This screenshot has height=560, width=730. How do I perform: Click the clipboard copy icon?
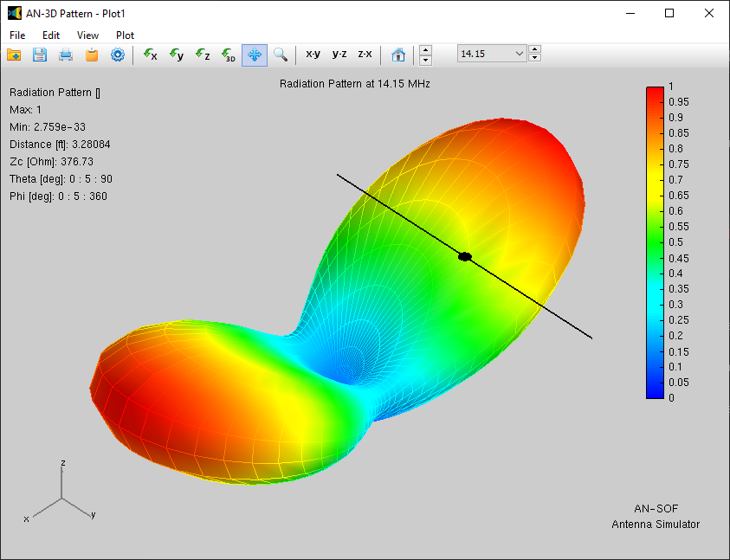click(92, 55)
